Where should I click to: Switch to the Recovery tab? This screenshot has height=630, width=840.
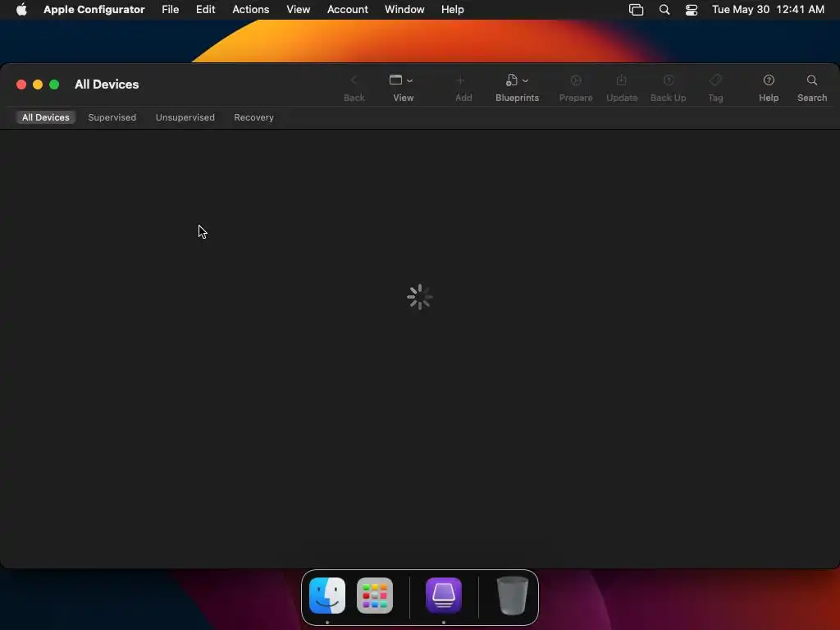254,117
